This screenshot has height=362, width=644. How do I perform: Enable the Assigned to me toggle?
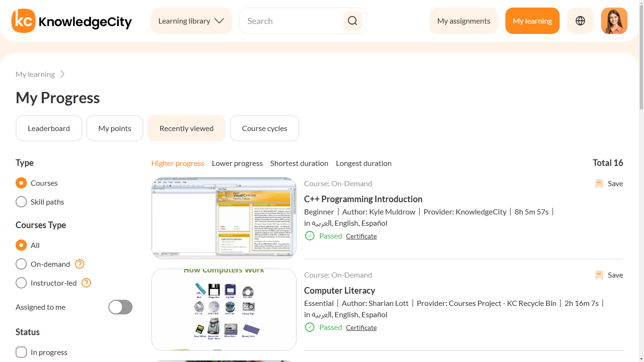coord(120,307)
